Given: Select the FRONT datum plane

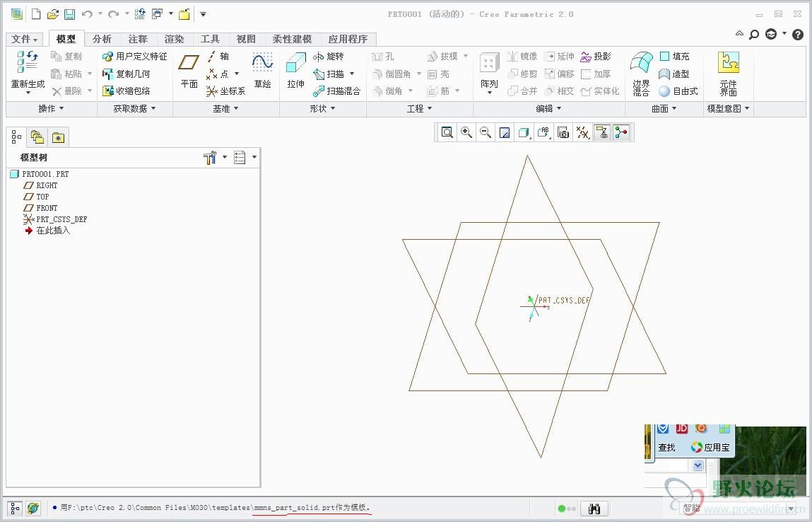Looking at the screenshot, I should 41,209.
